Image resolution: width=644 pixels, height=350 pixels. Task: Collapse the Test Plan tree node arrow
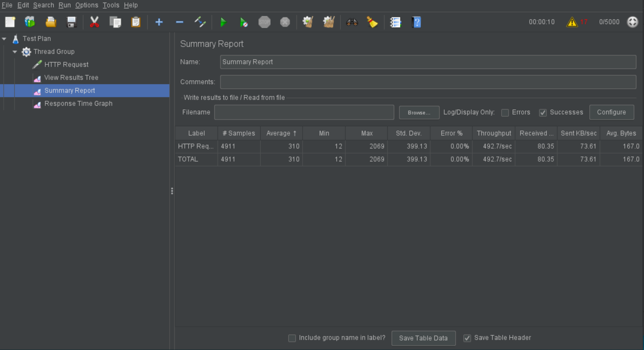pyautogui.click(x=4, y=39)
